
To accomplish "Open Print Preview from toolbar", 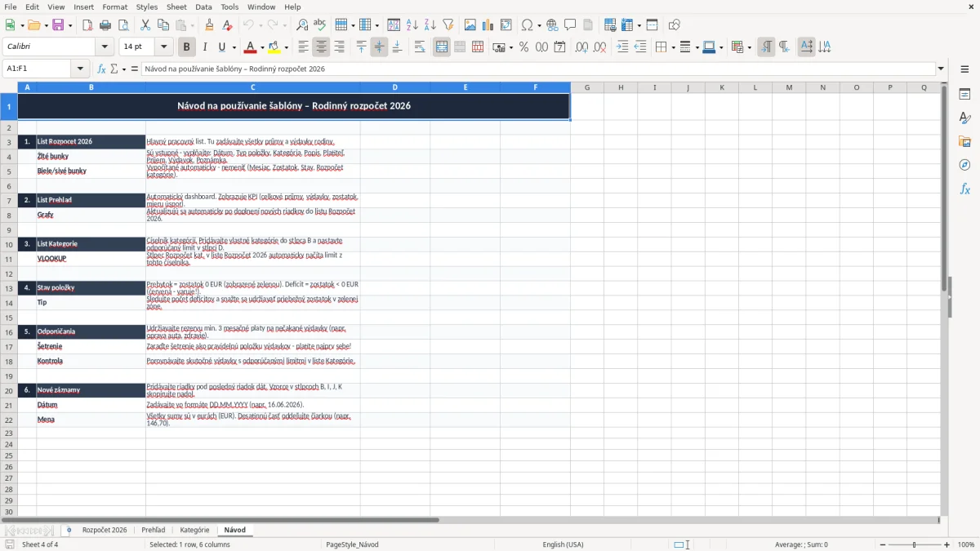I will click(x=122, y=25).
